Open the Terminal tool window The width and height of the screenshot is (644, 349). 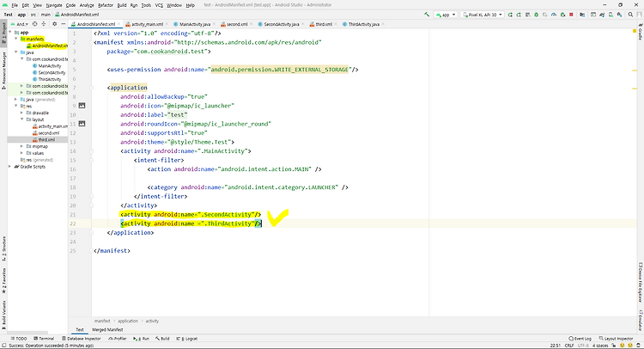(x=44, y=339)
